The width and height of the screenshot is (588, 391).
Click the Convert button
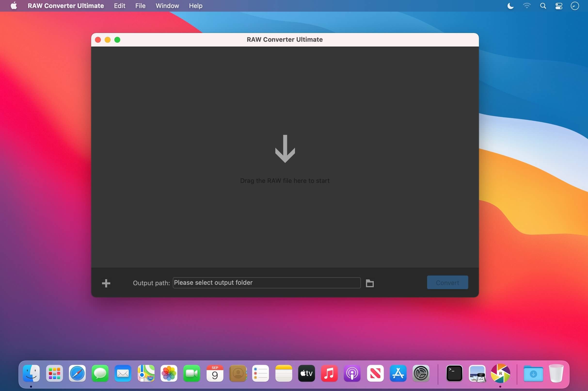coord(447,283)
